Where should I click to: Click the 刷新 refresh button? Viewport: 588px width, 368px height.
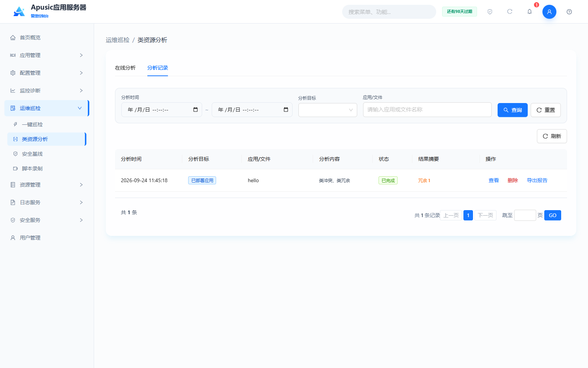click(552, 136)
